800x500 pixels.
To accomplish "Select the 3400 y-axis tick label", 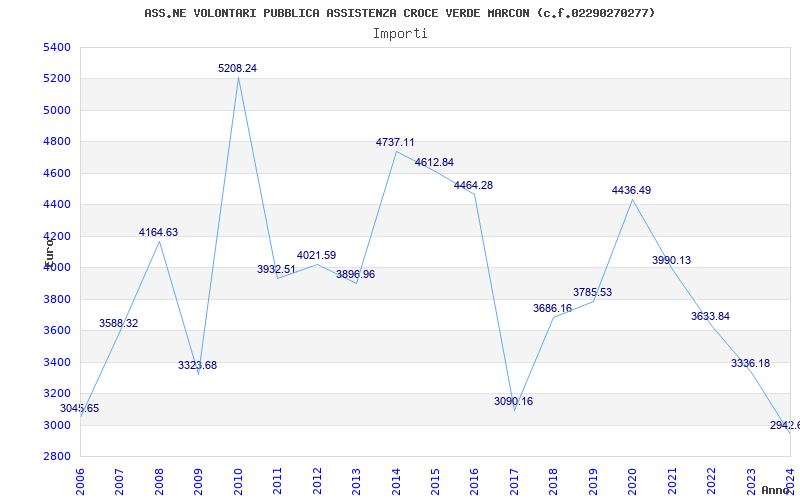I will [x=58, y=362].
